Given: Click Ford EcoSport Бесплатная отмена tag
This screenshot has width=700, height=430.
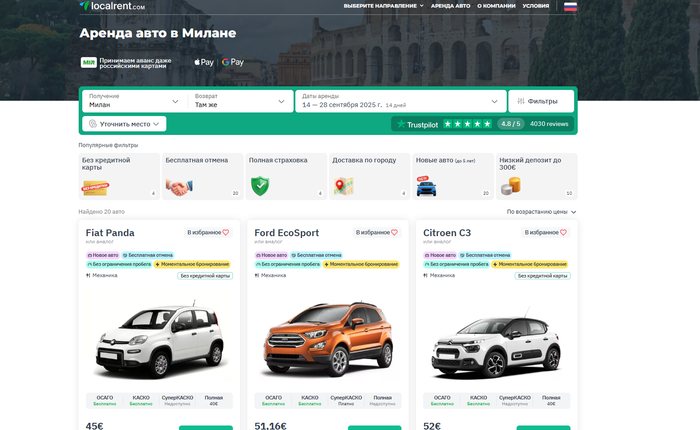Looking at the screenshot, I should (316, 255).
